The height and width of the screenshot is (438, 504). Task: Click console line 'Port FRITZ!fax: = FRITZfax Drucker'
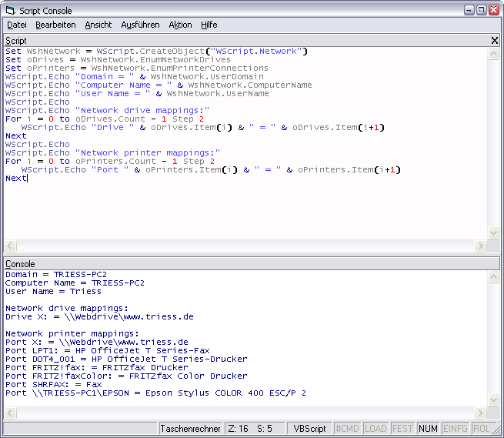pos(97,368)
